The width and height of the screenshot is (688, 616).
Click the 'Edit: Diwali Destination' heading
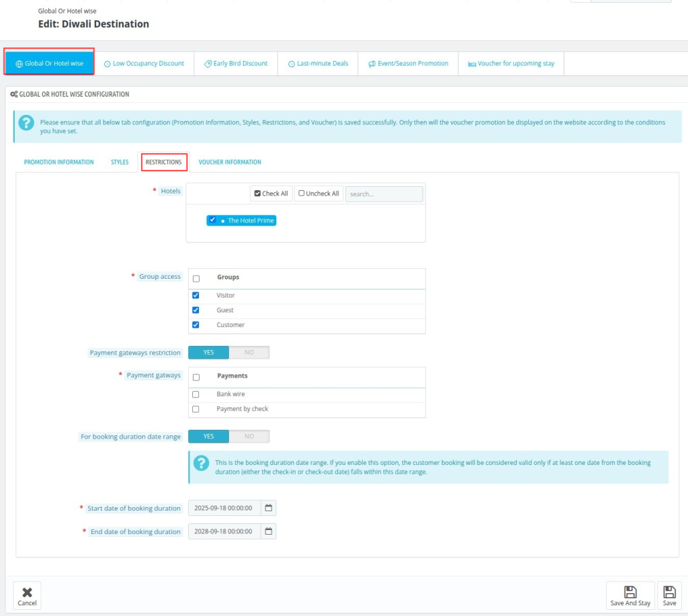click(x=93, y=24)
